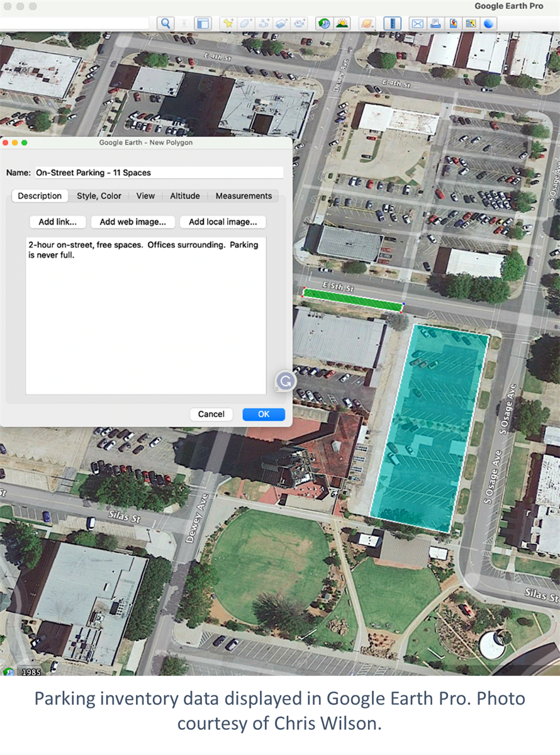The height and width of the screenshot is (755, 560).
Task: Click the blue polygon vertex handle at E 5th St
Action: pos(403,305)
